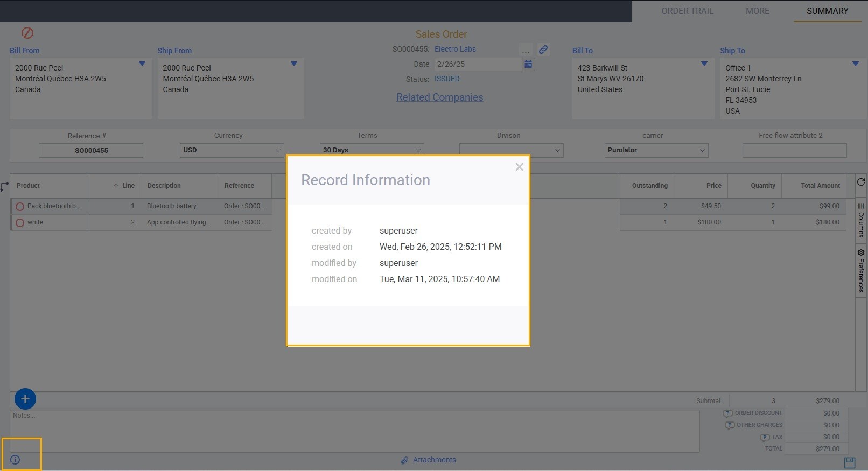The width and height of the screenshot is (868, 471).
Task: Sort by the Line column header
Action: (x=114, y=186)
